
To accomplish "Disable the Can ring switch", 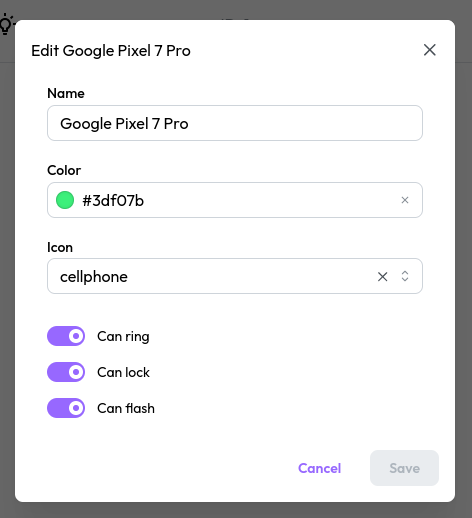I will coord(66,336).
